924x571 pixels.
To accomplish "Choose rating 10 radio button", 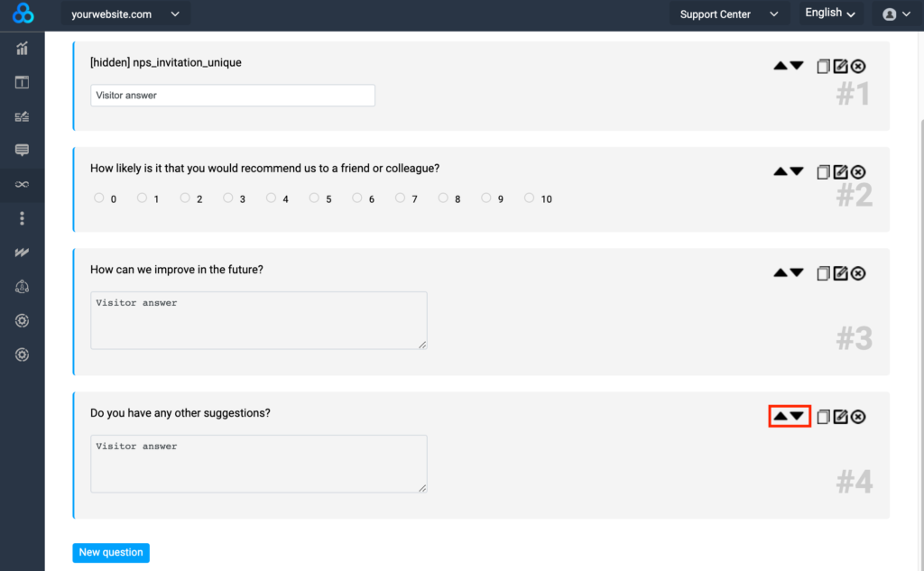I will [x=530, y=198].
